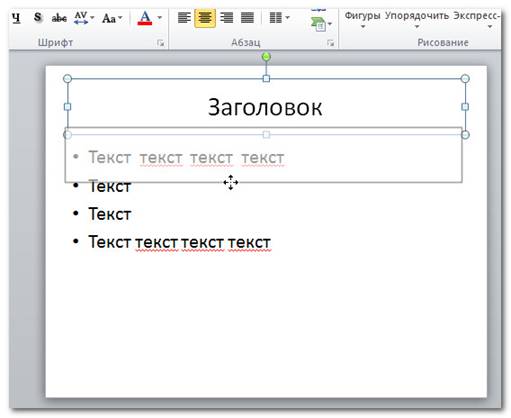Open columns layout dropdown

pyautogui.click(x=279, y=18)
